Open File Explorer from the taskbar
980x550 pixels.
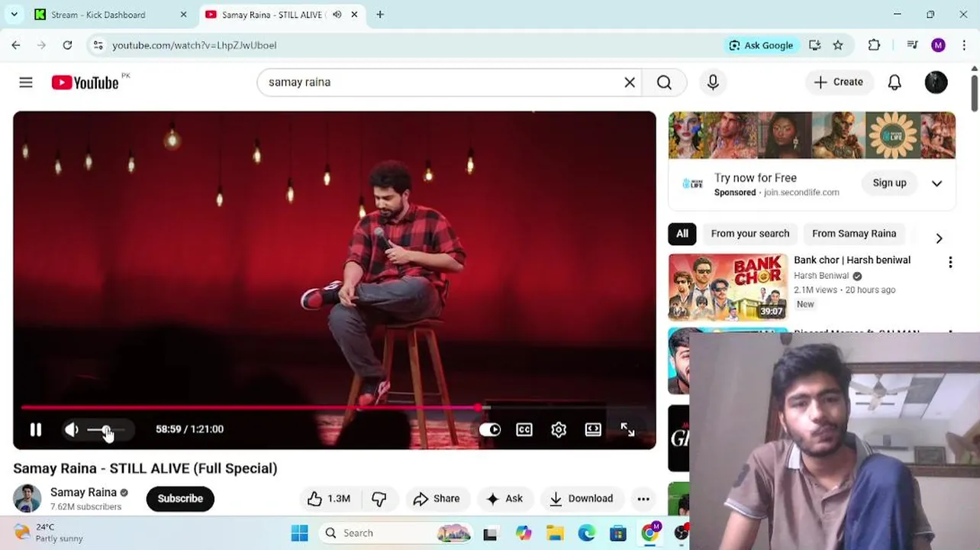coord(555,533)
